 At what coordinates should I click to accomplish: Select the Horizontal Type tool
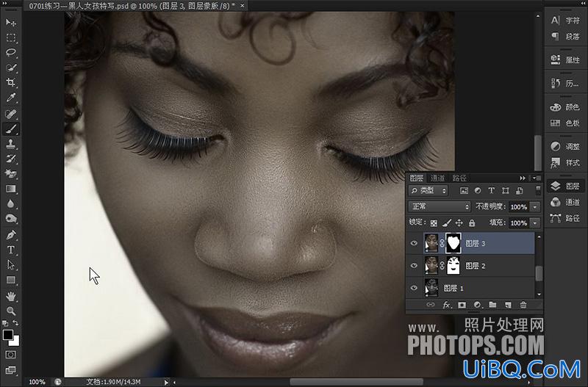(x=11, y=250)
